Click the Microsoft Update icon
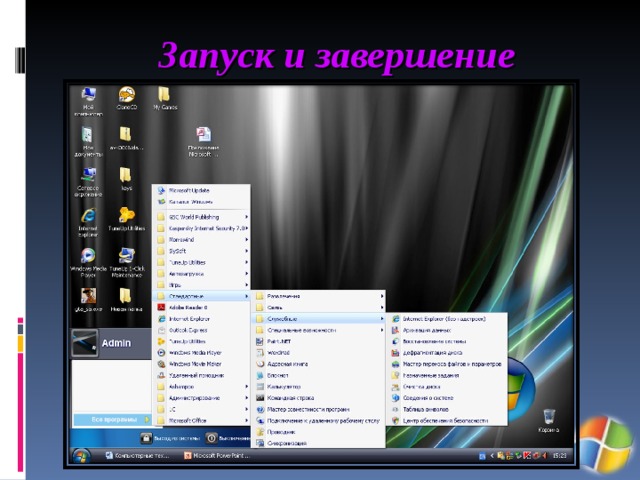 (x=161, y=191)
